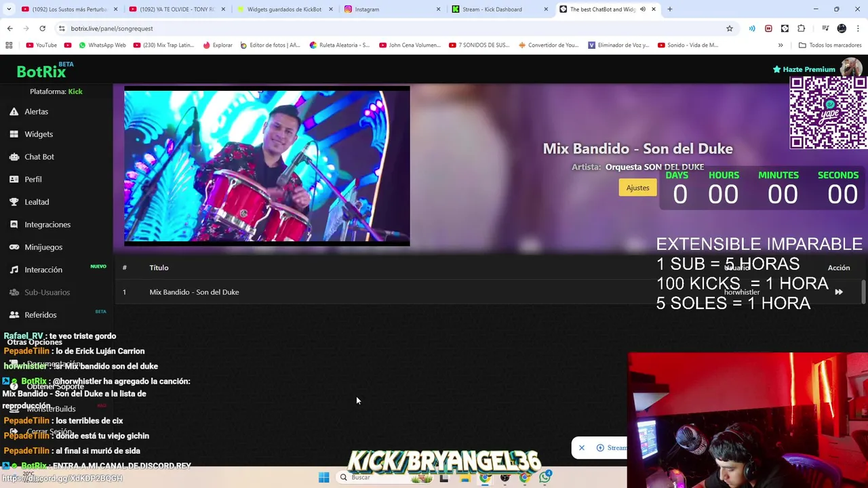Open the YouTube bookmark
868x488 pixels.
pyautogui.click(x=41, y=45)
